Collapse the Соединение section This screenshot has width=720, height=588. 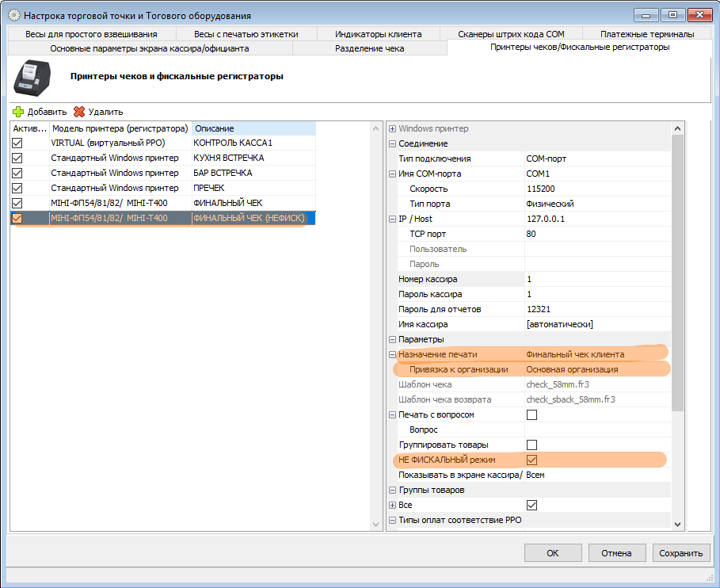[x=392, y=143]
